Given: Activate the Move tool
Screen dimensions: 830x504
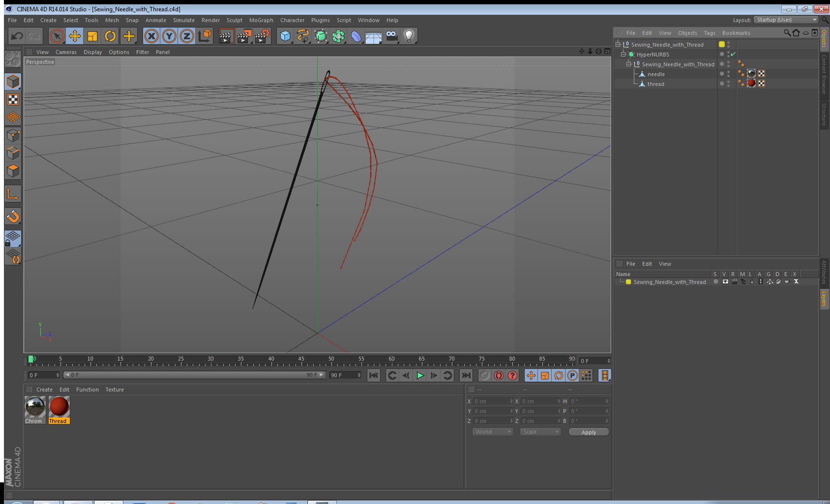Looking at the screenshot, I should pyautogui.click(x=75, y=36).
